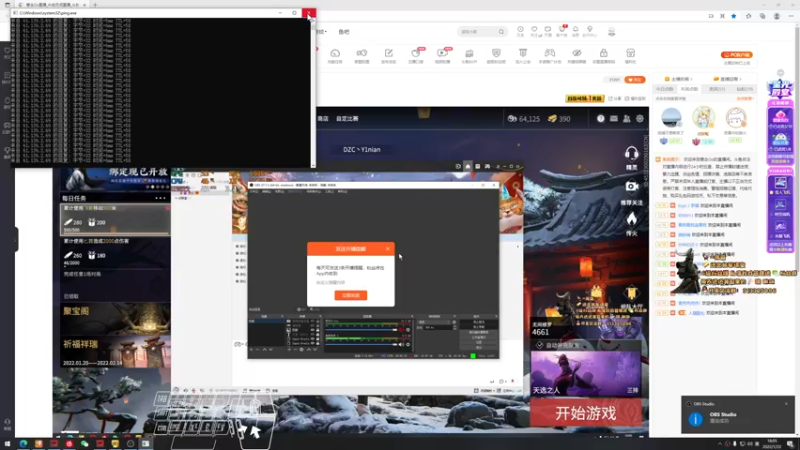Click the bottom exit button in OBS Controls panel
Image resolution: width=800 pixels, height=450 pixels.
pyautogui.click(x=479, y=347)
